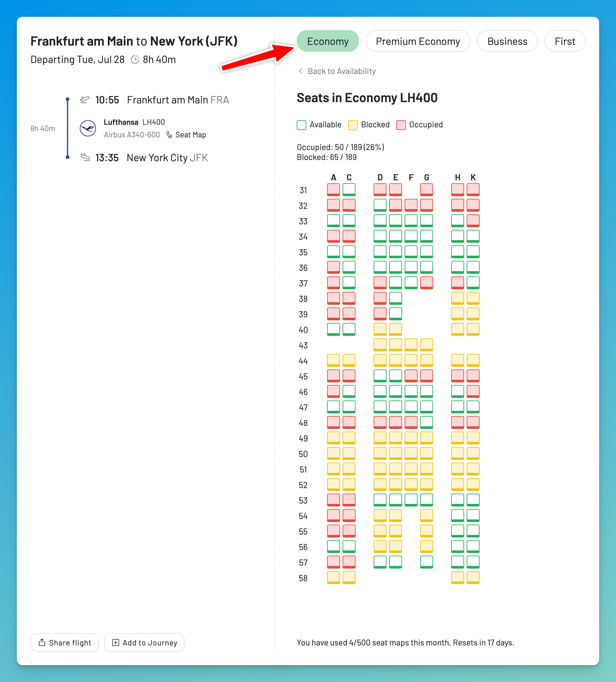Choose available seat 40A
The width and height of the screenshot is (616, 682).
tap(333, 329)
